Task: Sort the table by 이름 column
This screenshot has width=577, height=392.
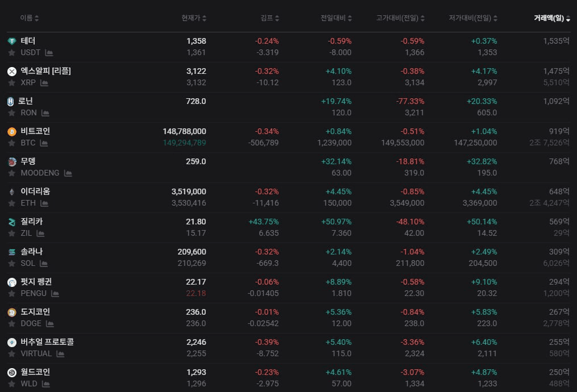Action: 30,18
